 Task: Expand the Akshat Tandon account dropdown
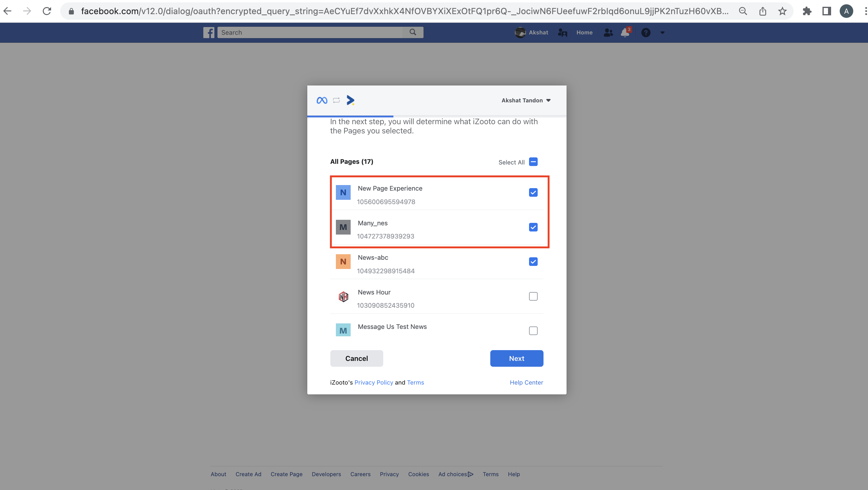tap(526, 100)
